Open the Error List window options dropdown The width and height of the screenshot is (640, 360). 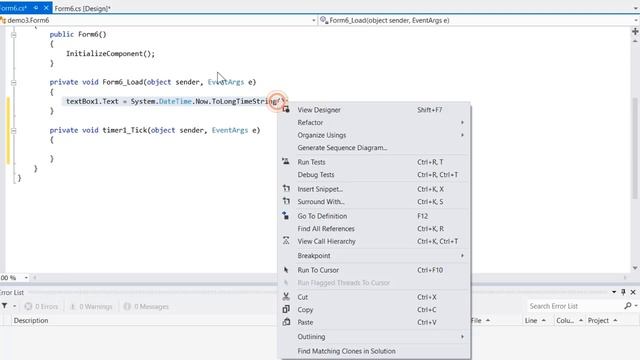(614, 292)
